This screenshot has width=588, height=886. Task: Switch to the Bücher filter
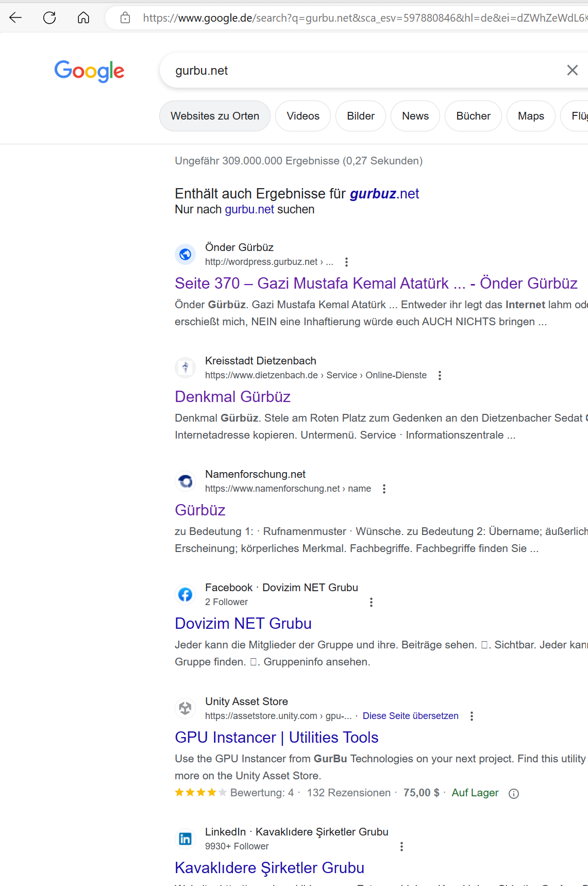coord(473,116)
